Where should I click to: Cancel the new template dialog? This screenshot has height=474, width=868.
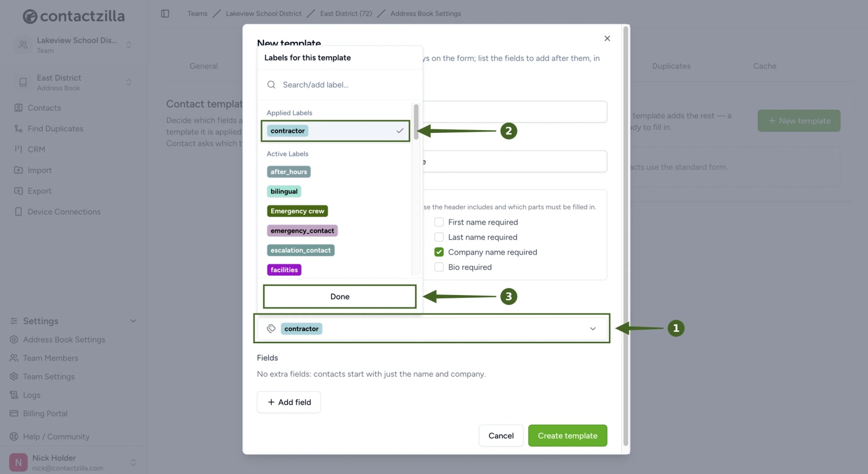tap(501, 435)
